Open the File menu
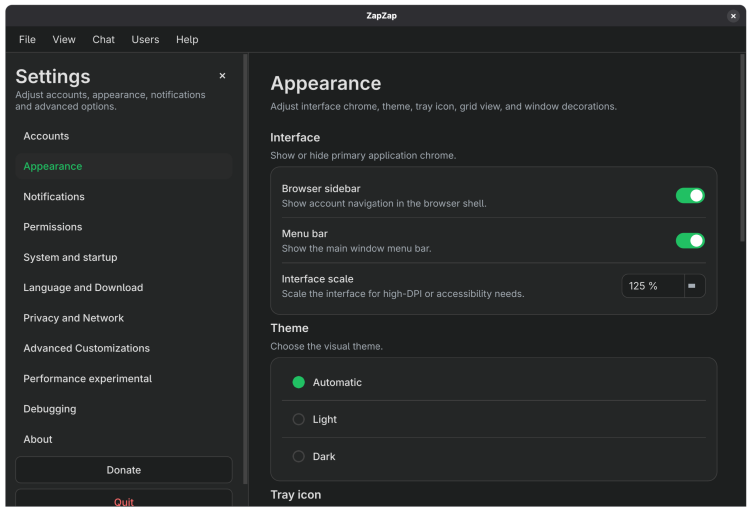Screen dimensions: 752x512 point(27,39)
